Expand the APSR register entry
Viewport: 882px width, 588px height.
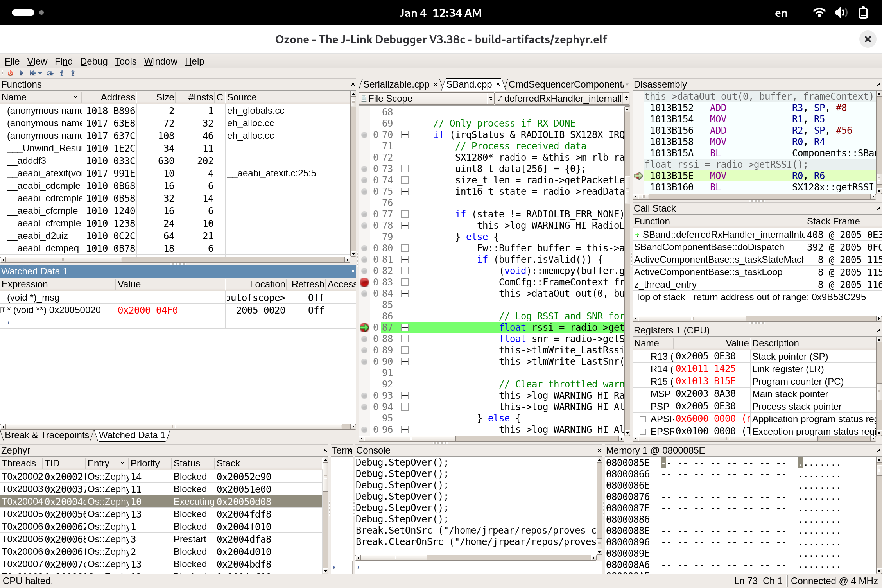[x=643, y=419]
